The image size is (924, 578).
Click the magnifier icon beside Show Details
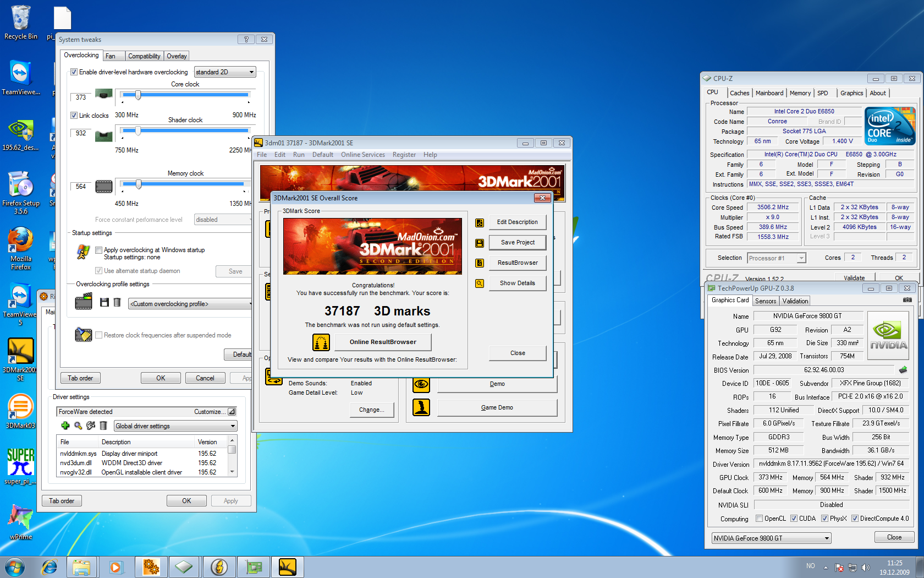(x=480, y=283)
